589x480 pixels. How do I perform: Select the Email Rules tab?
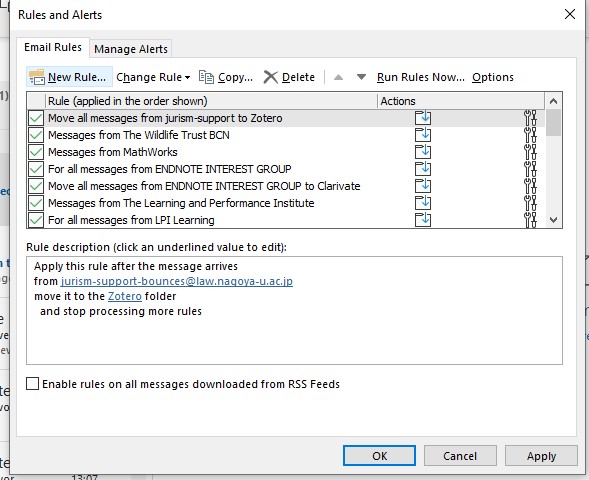(53, 47)
